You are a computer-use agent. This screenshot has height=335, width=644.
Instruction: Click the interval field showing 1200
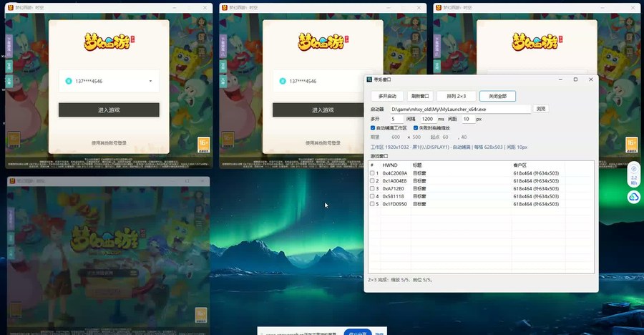(427, 119)
